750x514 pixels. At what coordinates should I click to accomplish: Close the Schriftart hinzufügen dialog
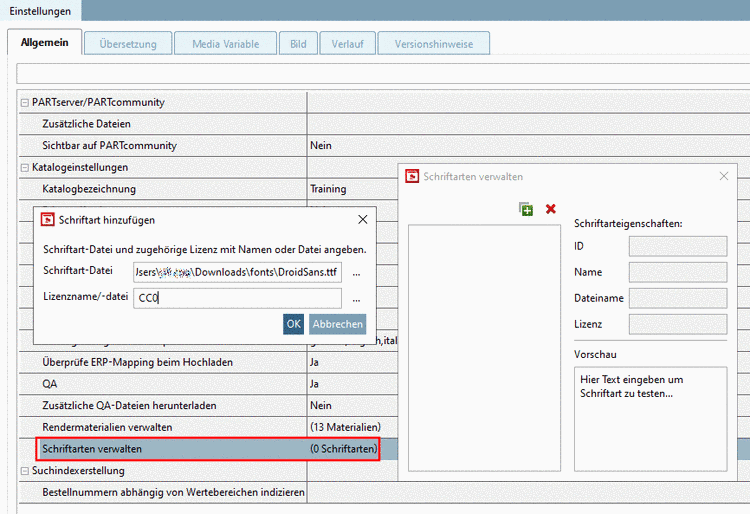[362, 219]
